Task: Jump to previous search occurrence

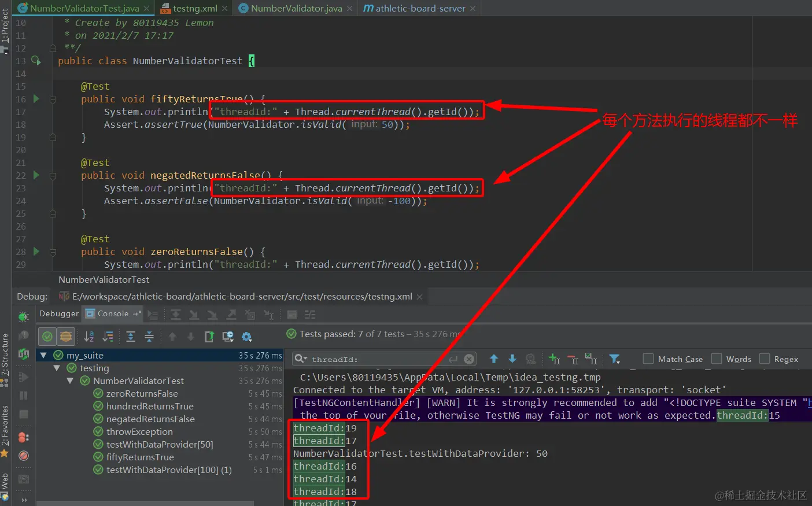Action: (x=494, y=359)
